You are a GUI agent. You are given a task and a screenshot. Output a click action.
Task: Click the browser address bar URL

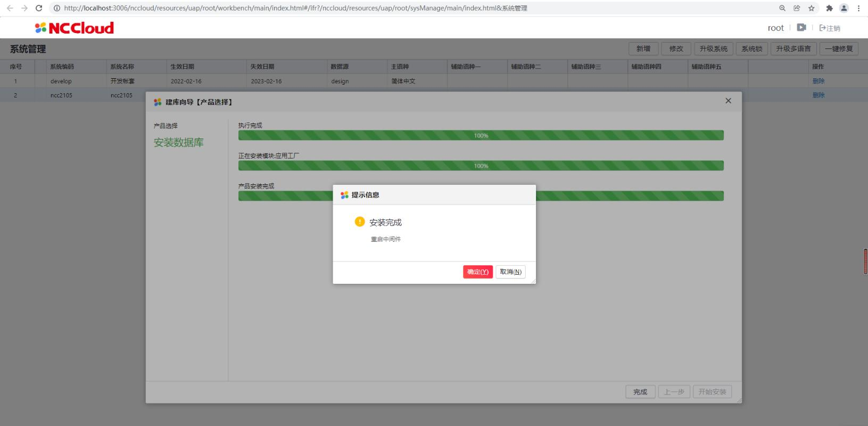(x=295, y=8)
